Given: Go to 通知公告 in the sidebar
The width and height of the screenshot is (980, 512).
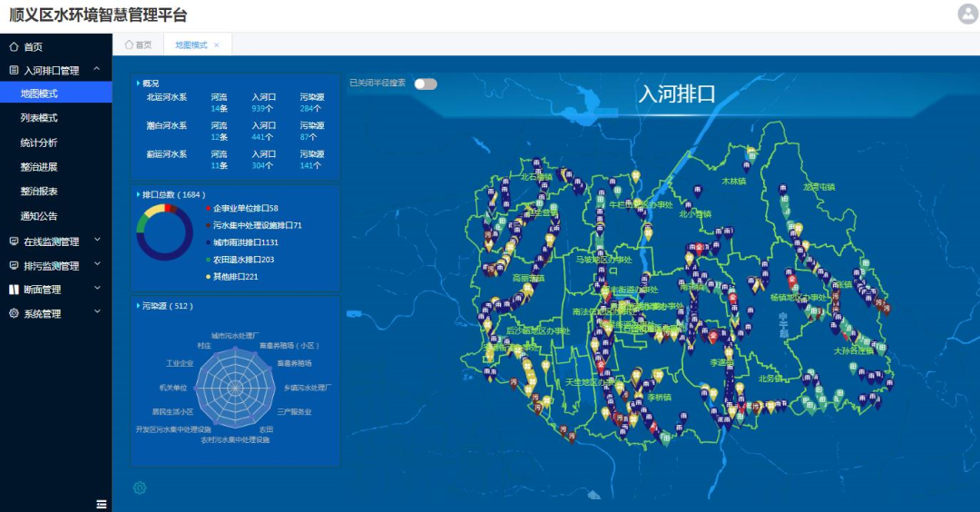Looking at the screenshot, I should tap(39, 216).
